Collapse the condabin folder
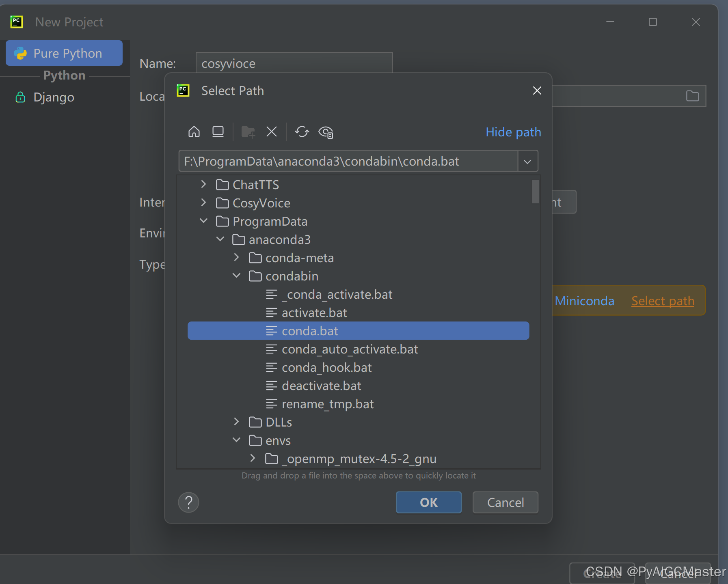Viewport: 728px width, 584px height. [237, 276]
